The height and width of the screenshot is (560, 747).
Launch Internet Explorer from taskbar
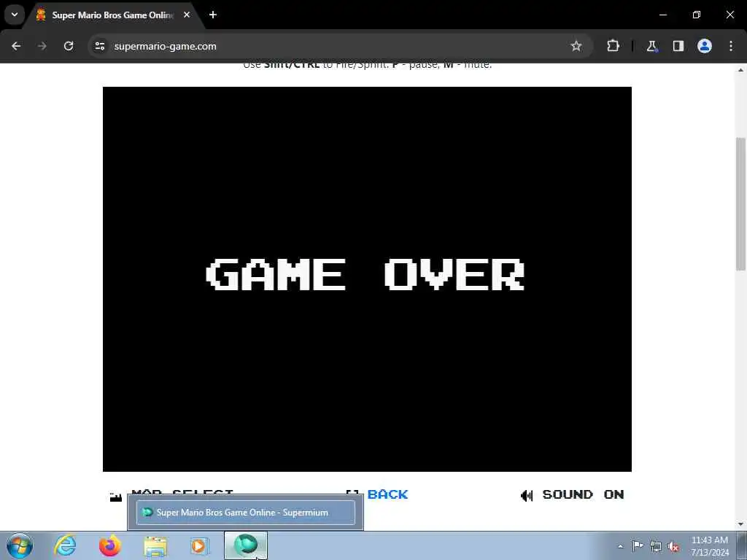65,545
